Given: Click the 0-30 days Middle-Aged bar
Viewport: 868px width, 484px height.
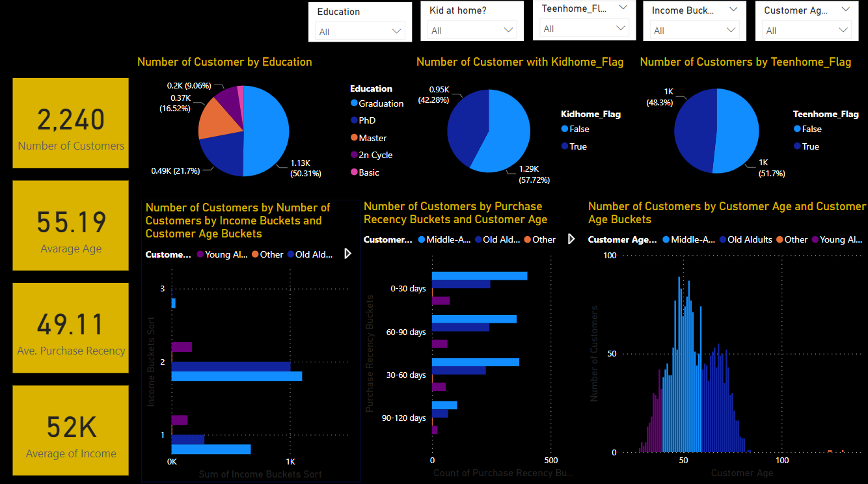Looking at the screenshot, I should click(480, 276).
